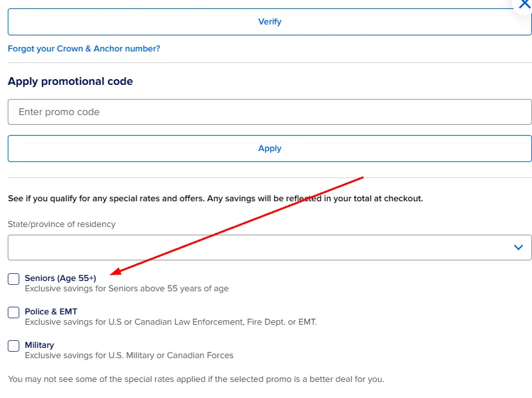Viewport: 532px width, 398px height.
Task: Click the State/province of residency field label
Action: click(x=62, y=224)
